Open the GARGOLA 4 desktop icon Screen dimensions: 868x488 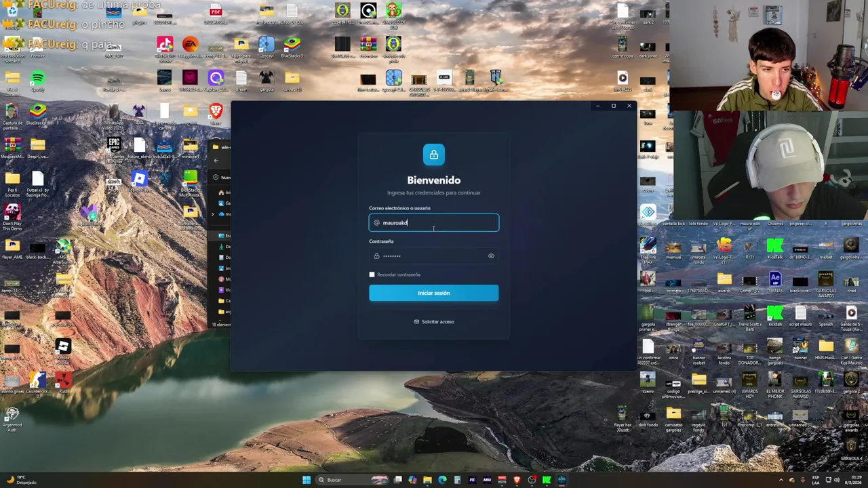coord(852,450)
